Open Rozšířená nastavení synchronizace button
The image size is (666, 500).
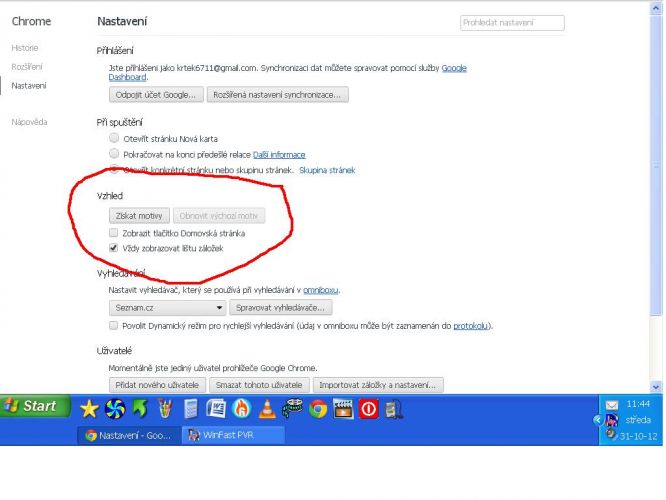pos(277,95)
